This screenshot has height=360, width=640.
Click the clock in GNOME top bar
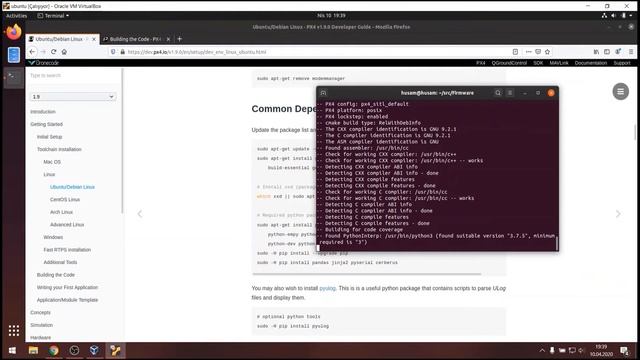[331, 16]
